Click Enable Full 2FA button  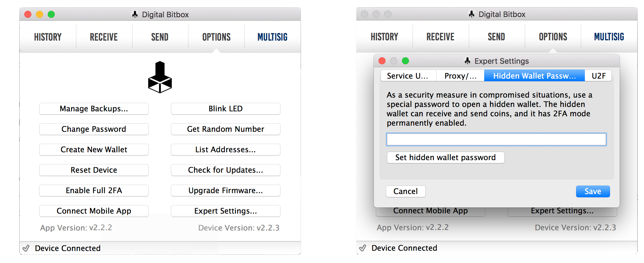(94, 191)
